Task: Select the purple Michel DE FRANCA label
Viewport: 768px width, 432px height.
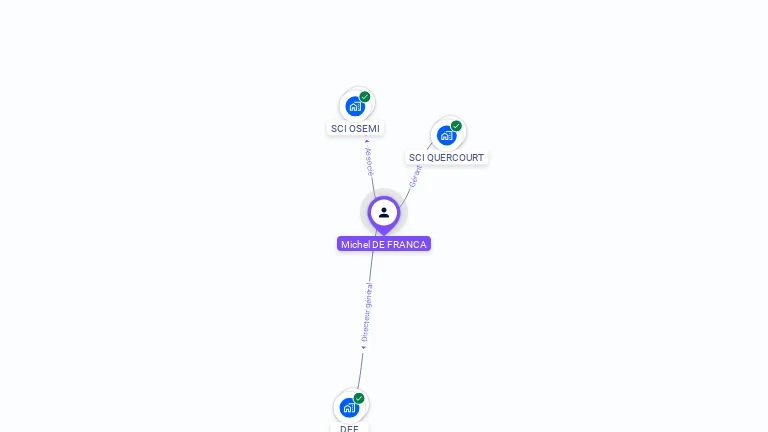Action: click(x=384, y=244)
